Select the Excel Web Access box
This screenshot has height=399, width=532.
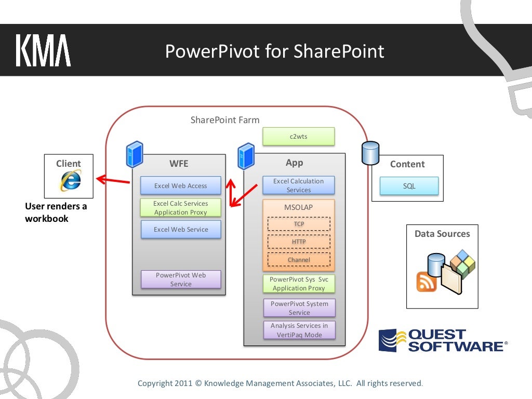coord(180,185)
